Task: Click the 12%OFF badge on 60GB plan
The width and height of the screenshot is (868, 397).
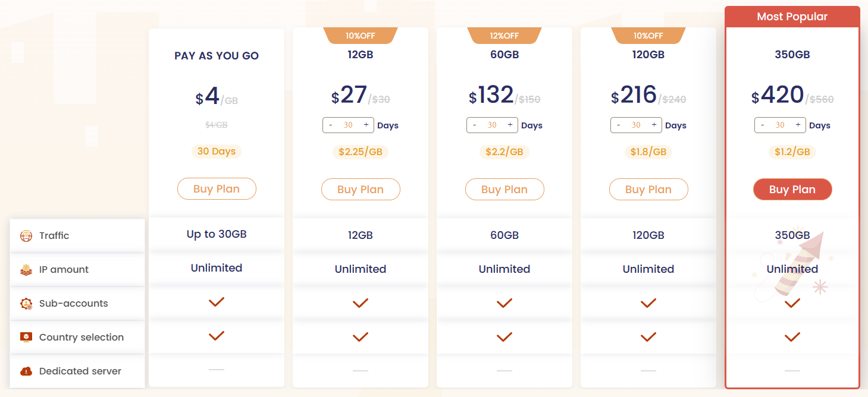Action: click(x=504, y=36)
